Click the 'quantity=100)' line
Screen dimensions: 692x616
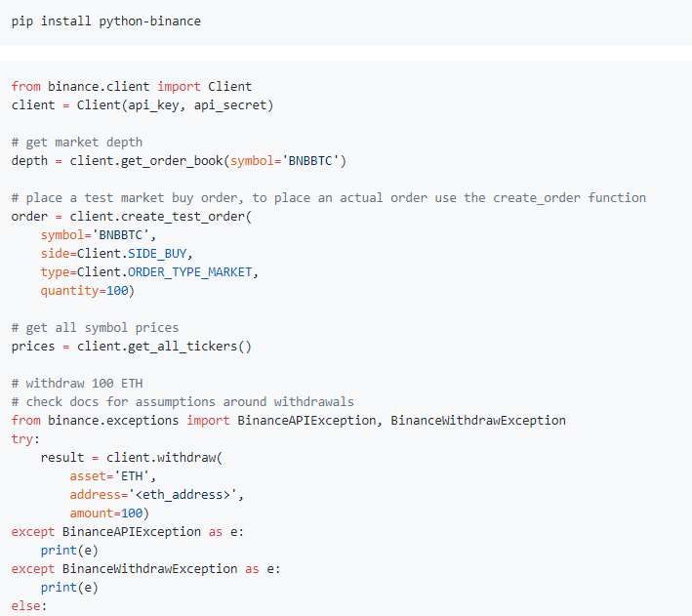point(88,291)
